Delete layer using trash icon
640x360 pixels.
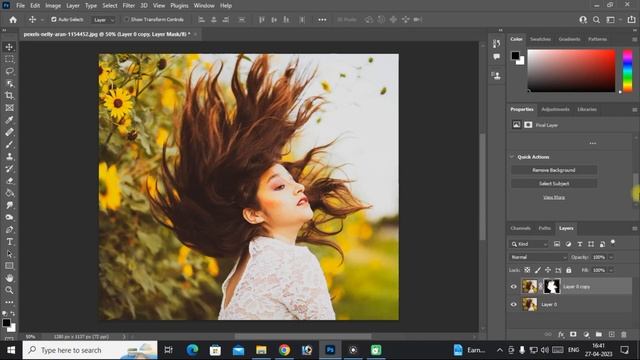click(x=624, y=334)
